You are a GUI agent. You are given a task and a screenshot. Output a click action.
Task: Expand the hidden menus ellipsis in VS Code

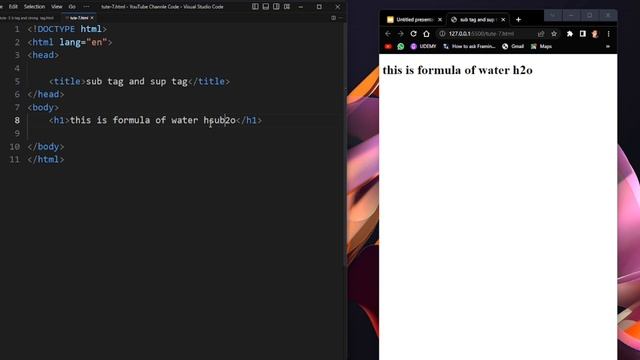pyautogui.click(x=86, y=7)
